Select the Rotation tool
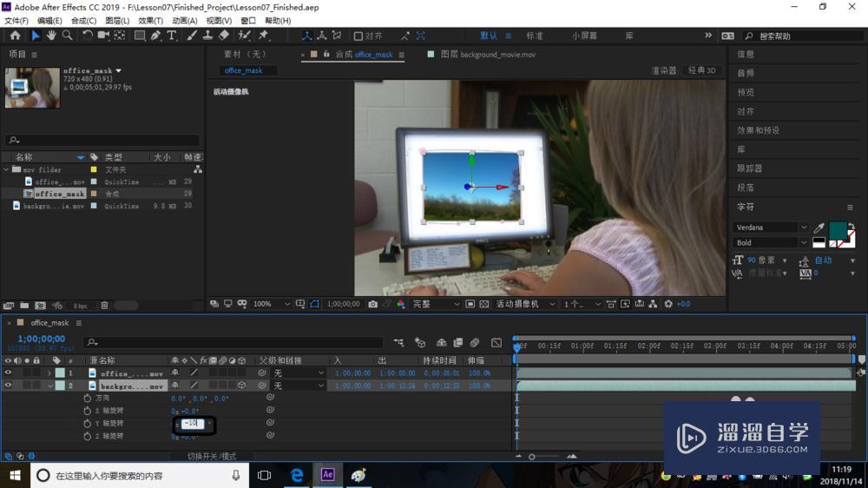The width and height of the screenshot is (868, 488). pos(88,36)
